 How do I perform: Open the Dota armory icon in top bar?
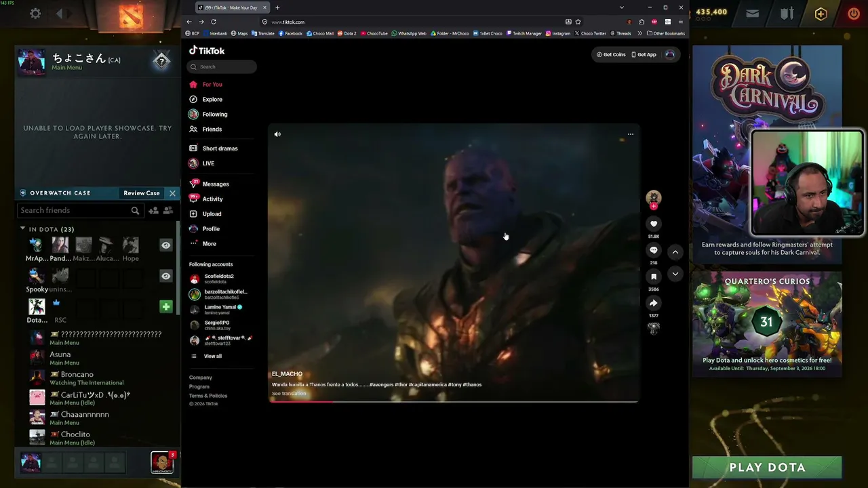(787, 13)
